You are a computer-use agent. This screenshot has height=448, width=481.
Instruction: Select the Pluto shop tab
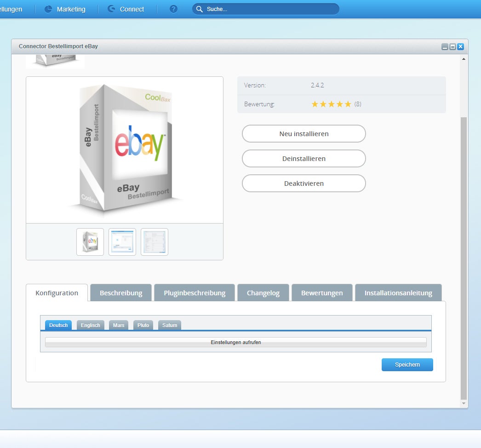pos(143,325)
